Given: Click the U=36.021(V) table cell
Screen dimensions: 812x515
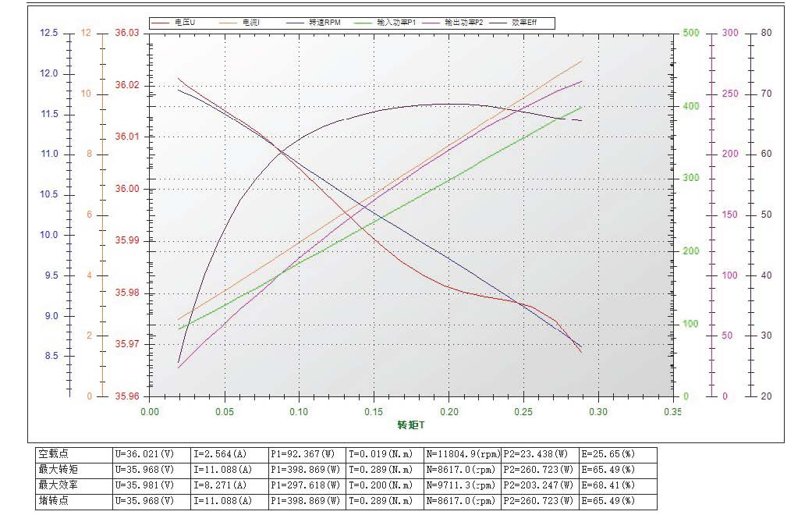Looking at the screenshot, I should (x=144, y=453).
